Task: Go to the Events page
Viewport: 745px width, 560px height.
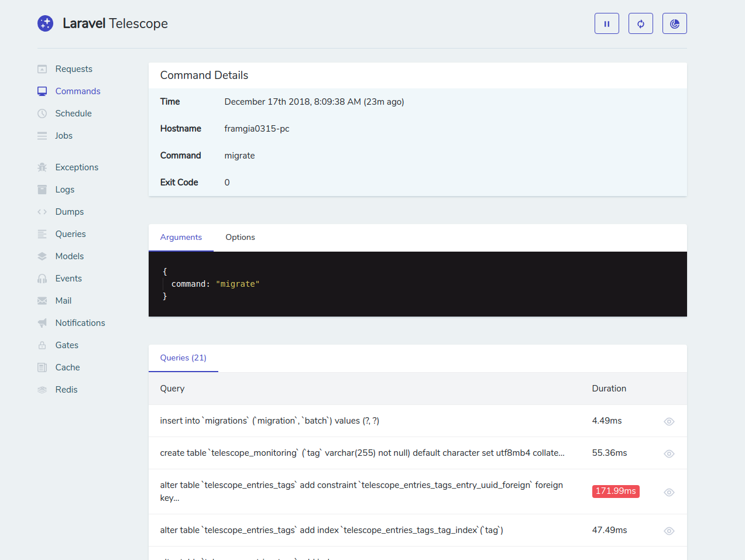Action: coord(68,279)
